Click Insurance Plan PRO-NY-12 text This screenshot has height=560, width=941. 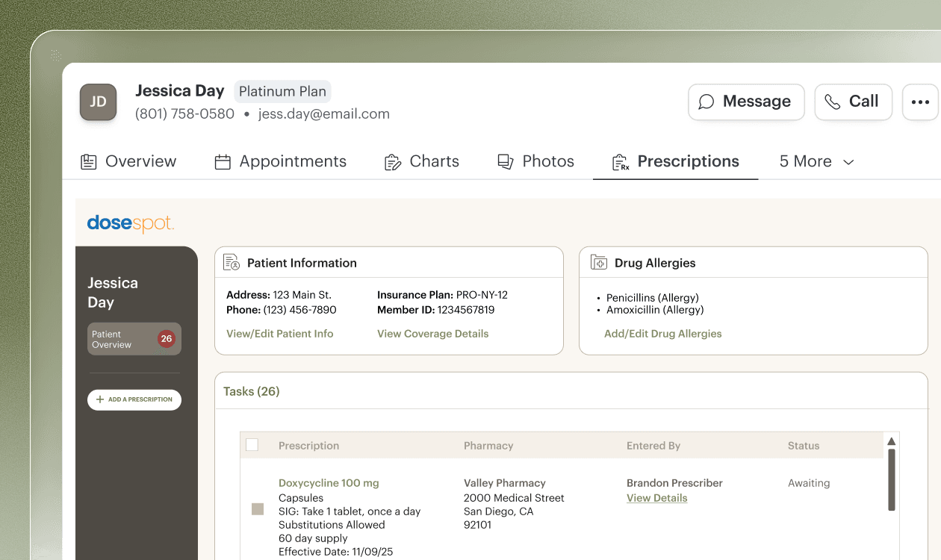pyautogui.click(x=442, y=295)
